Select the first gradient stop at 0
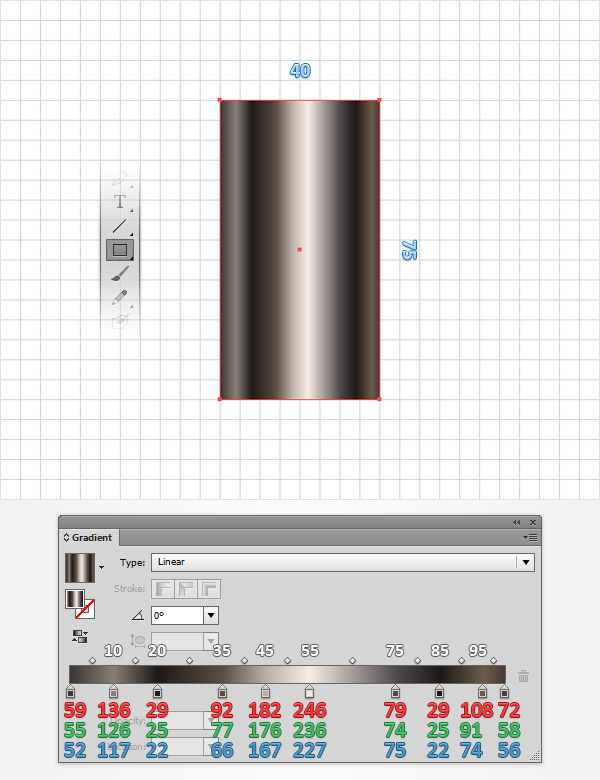The image size is (600, 780). 70,691
